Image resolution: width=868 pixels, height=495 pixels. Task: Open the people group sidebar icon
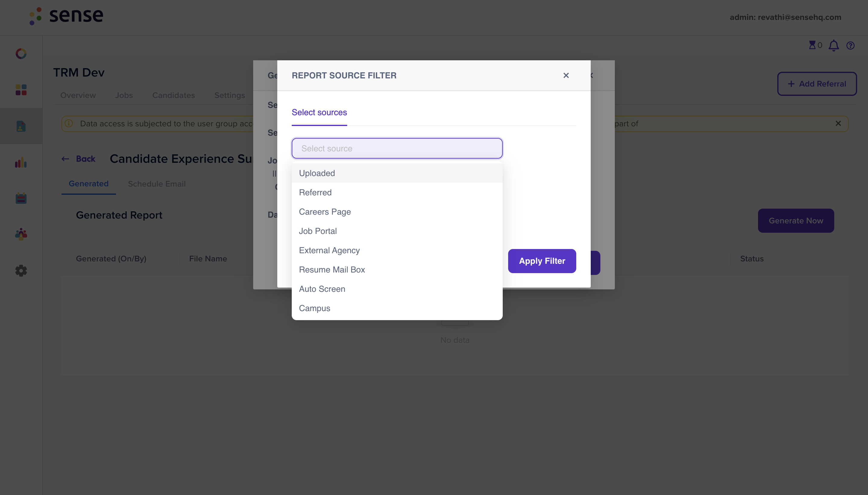coord(21,234)
